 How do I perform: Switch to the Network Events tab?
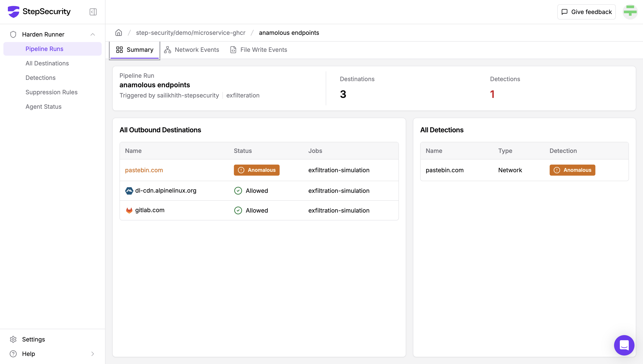191,50
